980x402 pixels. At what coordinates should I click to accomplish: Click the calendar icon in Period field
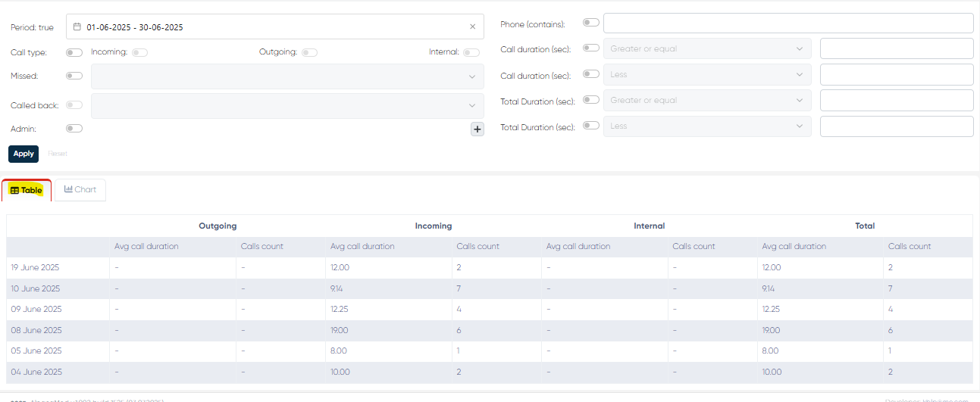tap(77, 27)
